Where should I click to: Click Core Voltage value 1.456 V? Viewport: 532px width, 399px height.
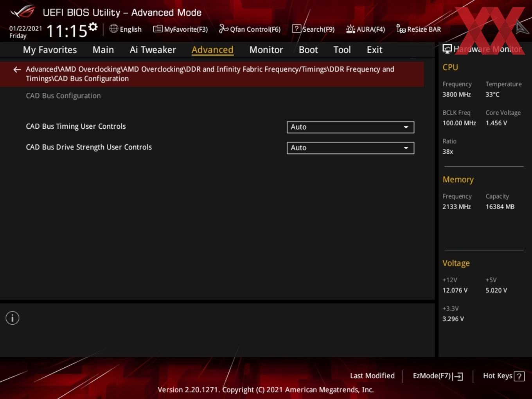496,123
